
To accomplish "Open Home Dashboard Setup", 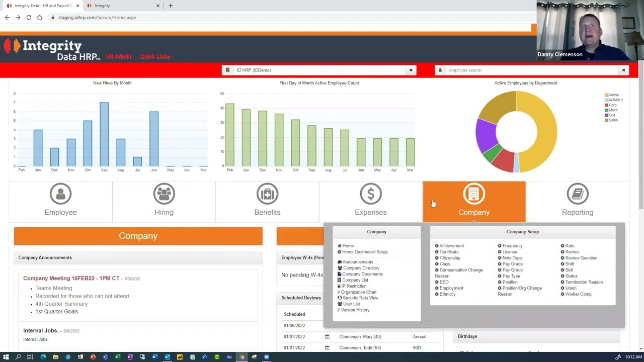I will click(x=363, y=252).
